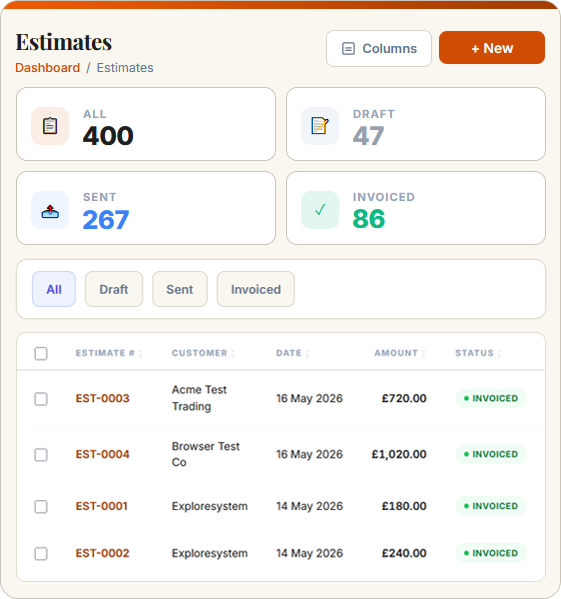Tick the checkbox for EST-0003 row

coord(41,399)
